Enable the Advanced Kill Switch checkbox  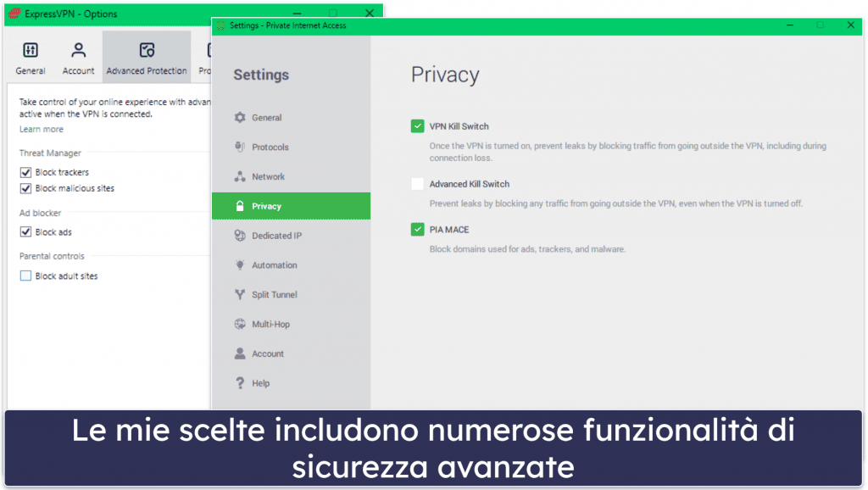(x=417, y=184)
